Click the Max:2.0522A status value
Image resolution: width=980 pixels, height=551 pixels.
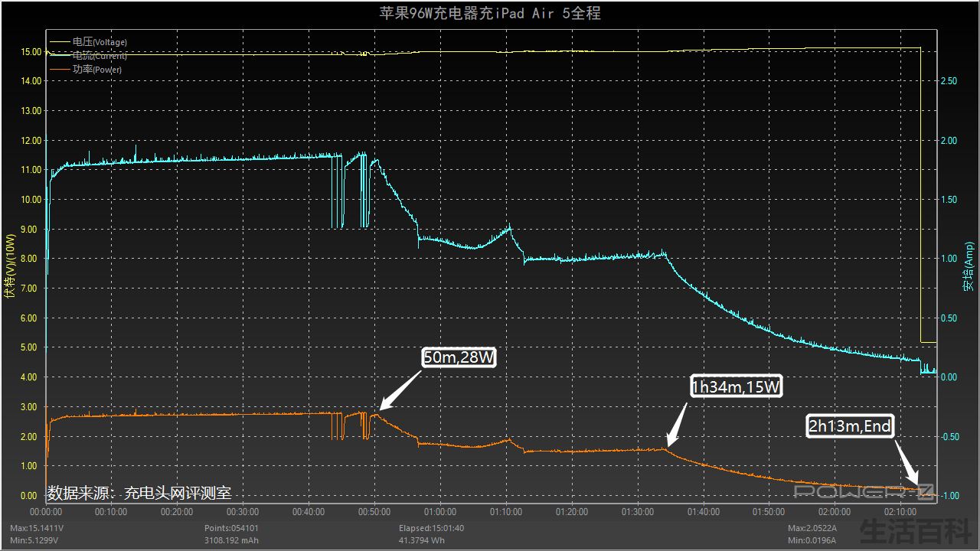coord(812,528)
